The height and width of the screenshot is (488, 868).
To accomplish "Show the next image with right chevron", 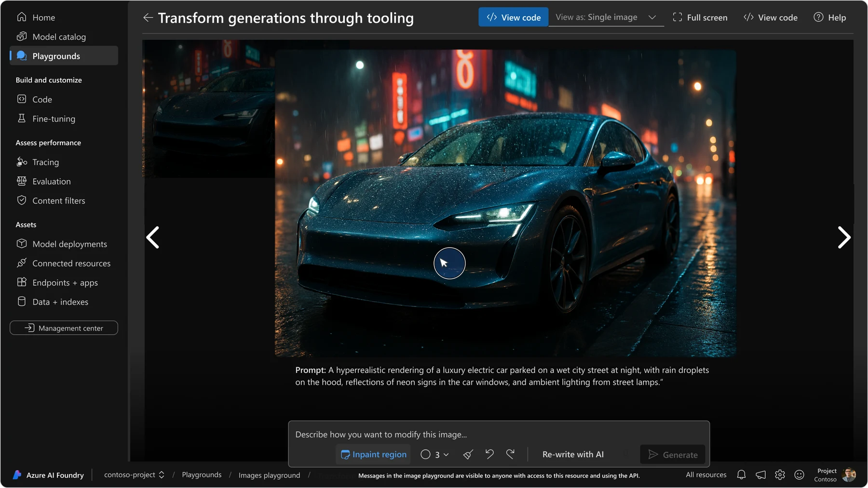I will coord(844,237).
